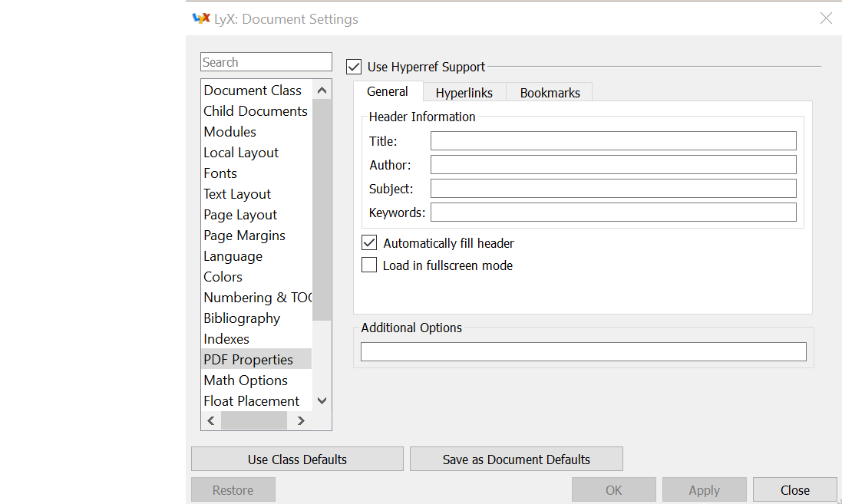Enable Load in fullscreen mode

369,265
